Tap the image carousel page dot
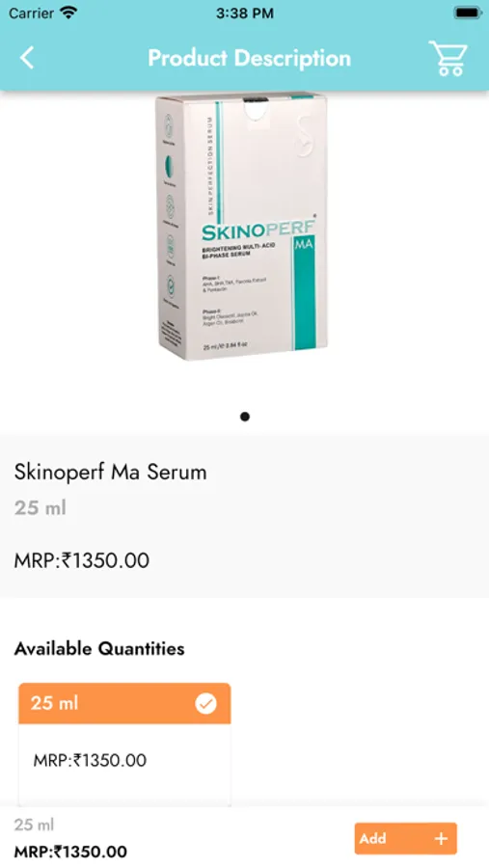The width and height of the screenshot is (489, 868). [245, 417]
